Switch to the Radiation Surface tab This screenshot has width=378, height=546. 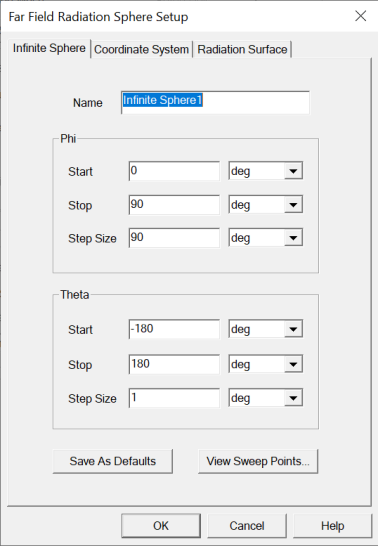pos(242,49)
